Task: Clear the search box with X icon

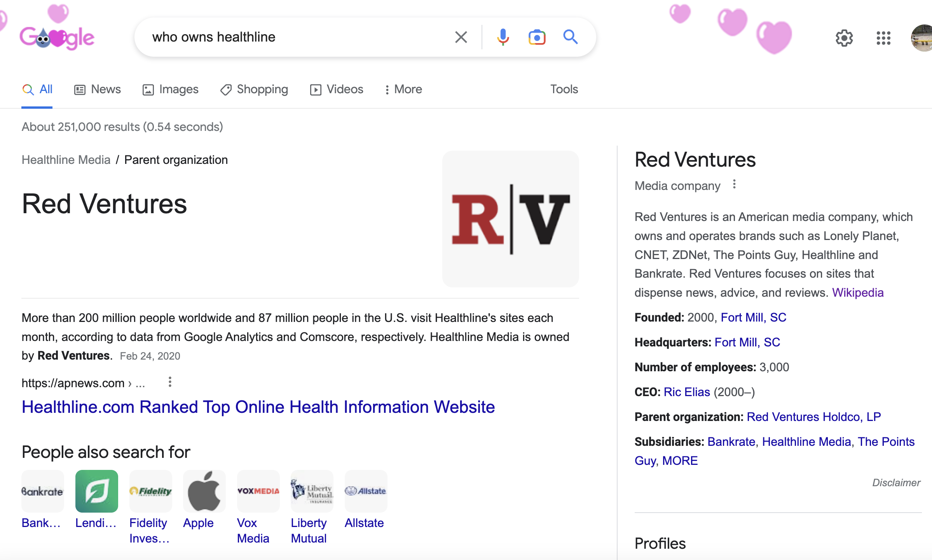Action: 461,37
